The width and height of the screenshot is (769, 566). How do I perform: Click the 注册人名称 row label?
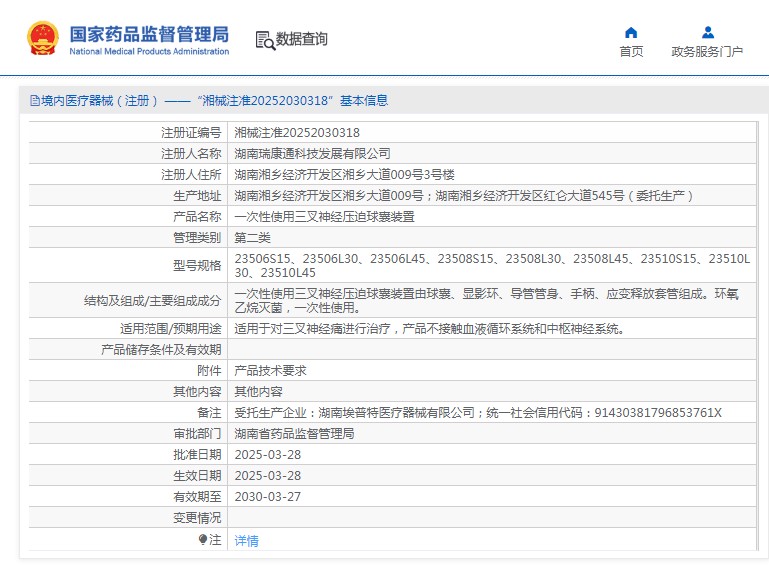click(191, 154)
